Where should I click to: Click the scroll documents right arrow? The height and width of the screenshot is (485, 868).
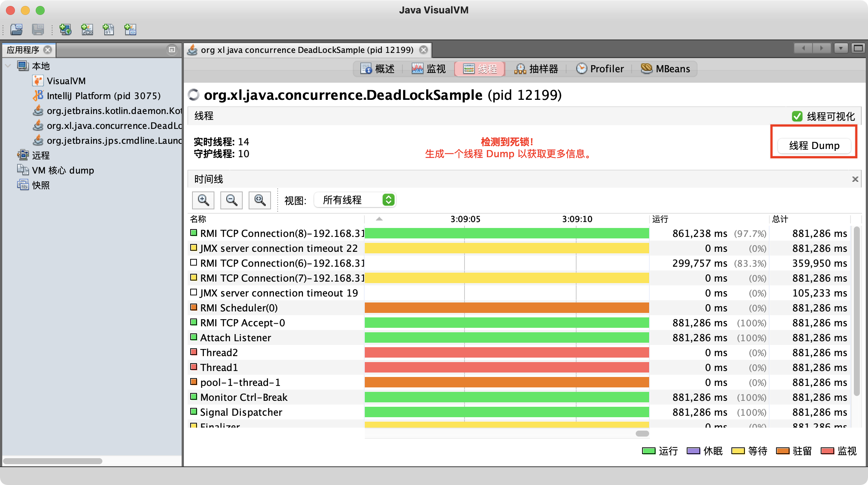click(821, 48)
